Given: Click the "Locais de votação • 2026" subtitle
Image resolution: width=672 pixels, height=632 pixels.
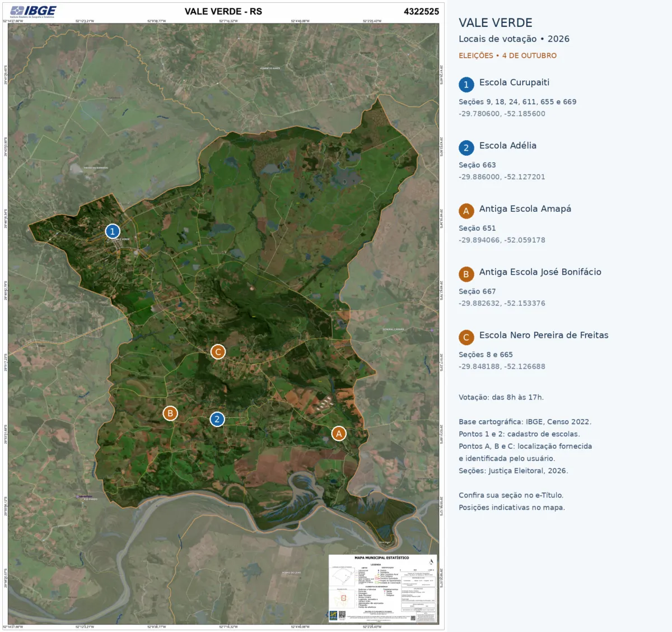Looking at the screenshot, I should click(514, 39).
